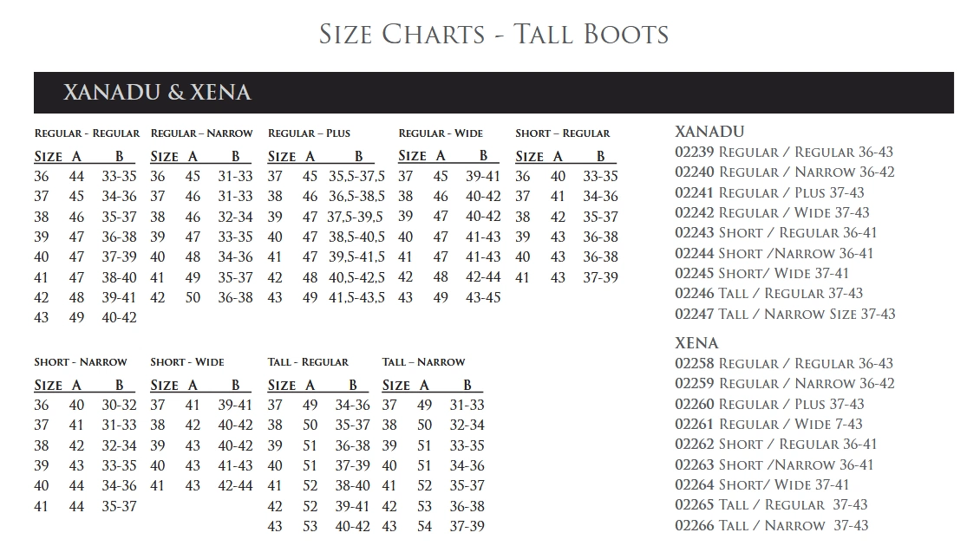
Task: Click item 02261 Regular / Wide 7-43
Action: point(768,424)
